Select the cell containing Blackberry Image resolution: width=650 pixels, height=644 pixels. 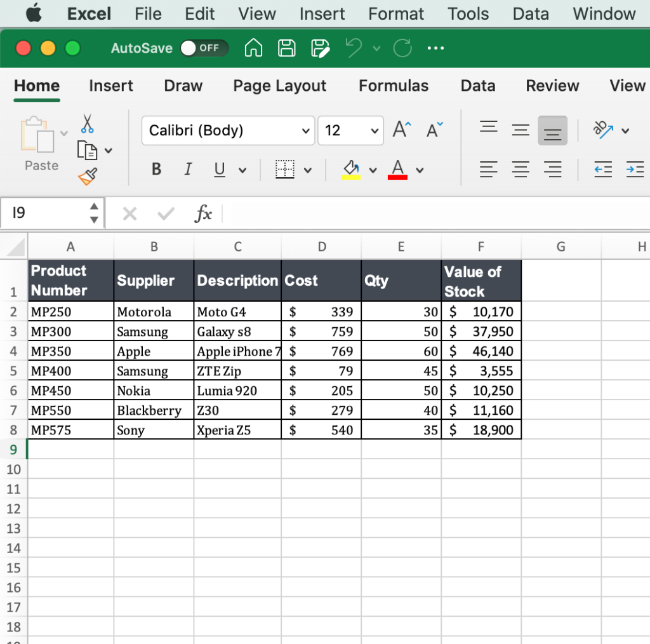[x=154, y=410]
